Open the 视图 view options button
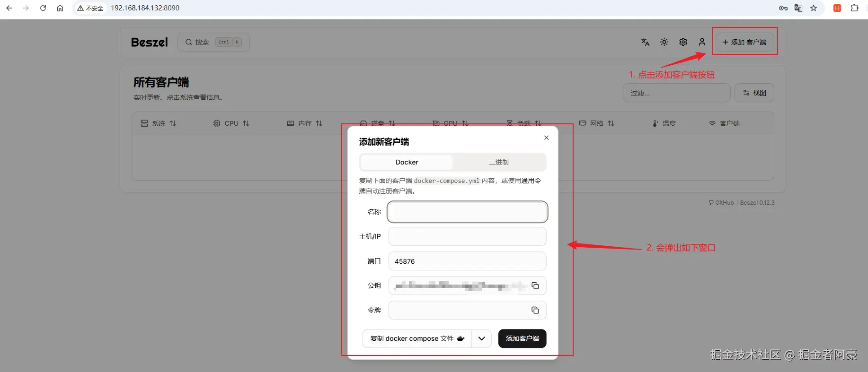The width and height of the screenshot is (868, 372). 754,93
